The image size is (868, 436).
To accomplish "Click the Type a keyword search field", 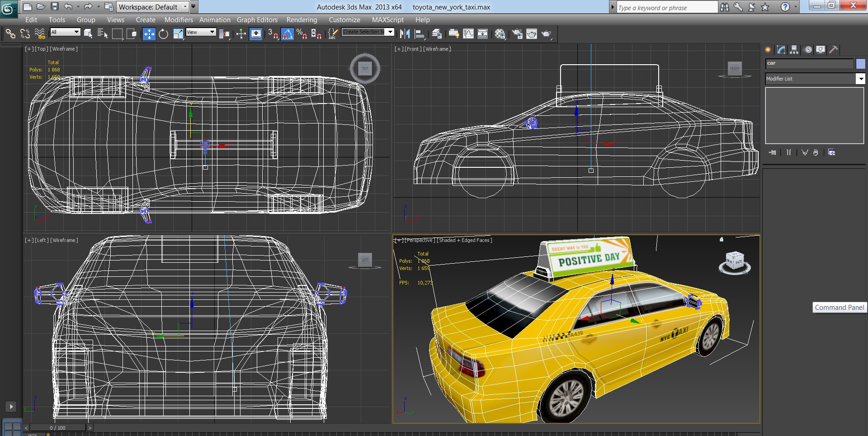I will [667, 7].
